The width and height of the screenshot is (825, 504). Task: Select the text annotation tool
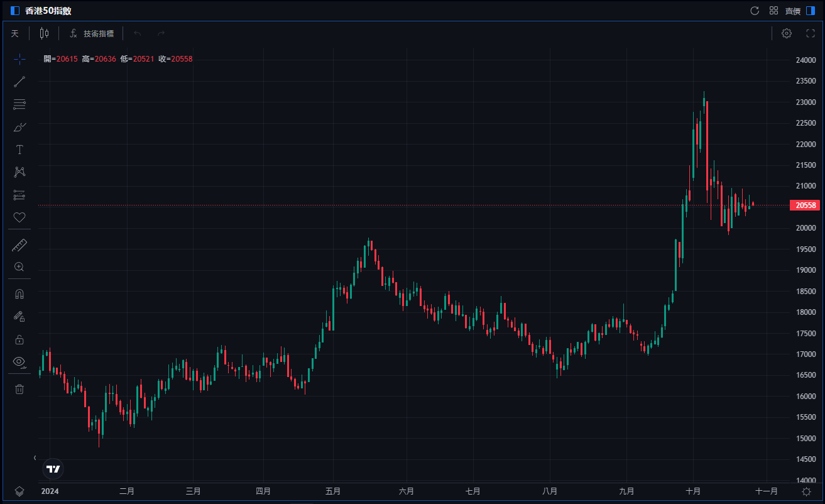[19, 150]
